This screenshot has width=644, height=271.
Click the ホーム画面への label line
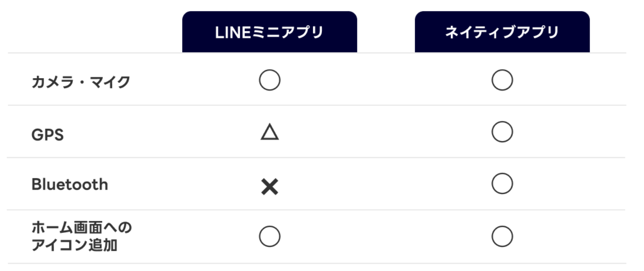point(82,228)
